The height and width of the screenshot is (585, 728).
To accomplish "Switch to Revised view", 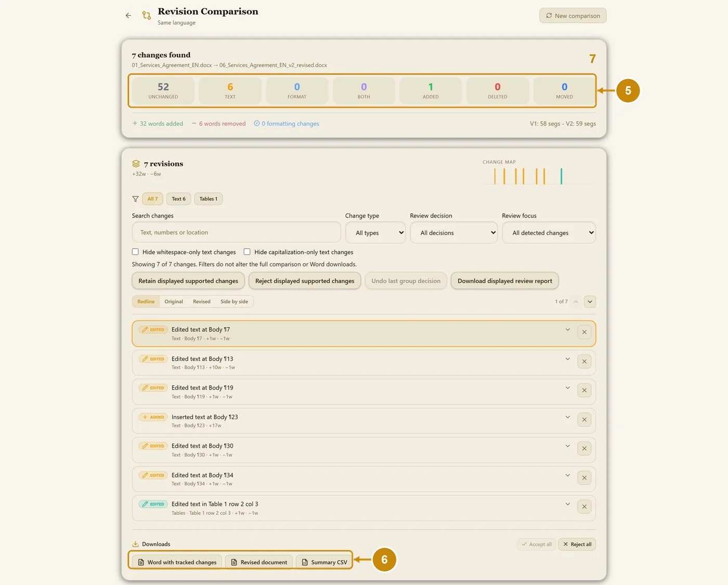I will tap(202, 302).
